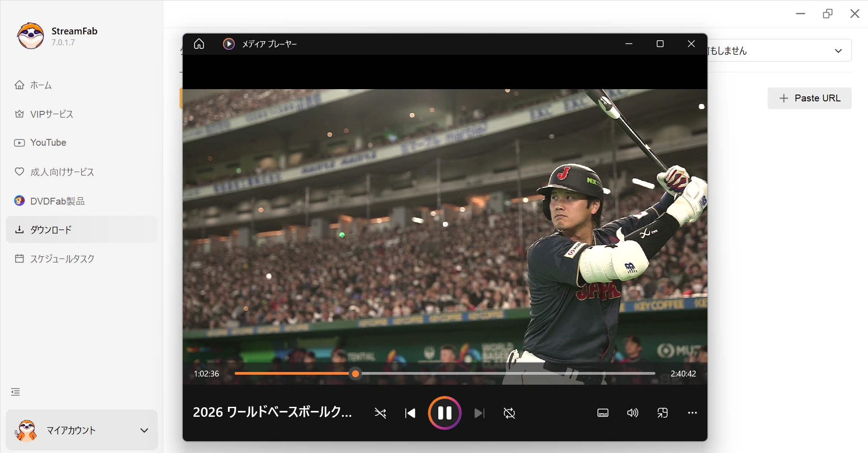The image size is (868, 453).
Task: Open DVDFab製品 from the sidebar
Action: pyautogui.click(x=57, y=200)
